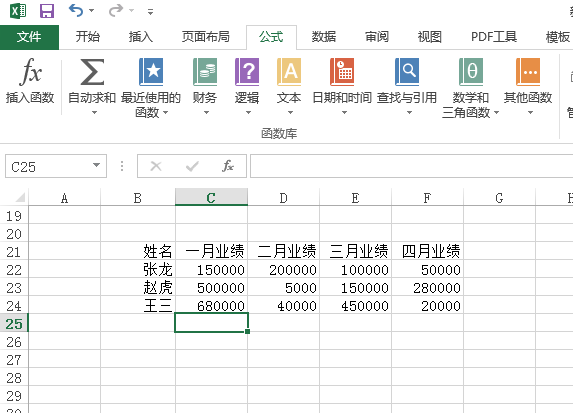Image resolution: width=573 pixels, height=413 pixels.
Task: Open the 逻辑 functions book icon
Action: (247, 72)
